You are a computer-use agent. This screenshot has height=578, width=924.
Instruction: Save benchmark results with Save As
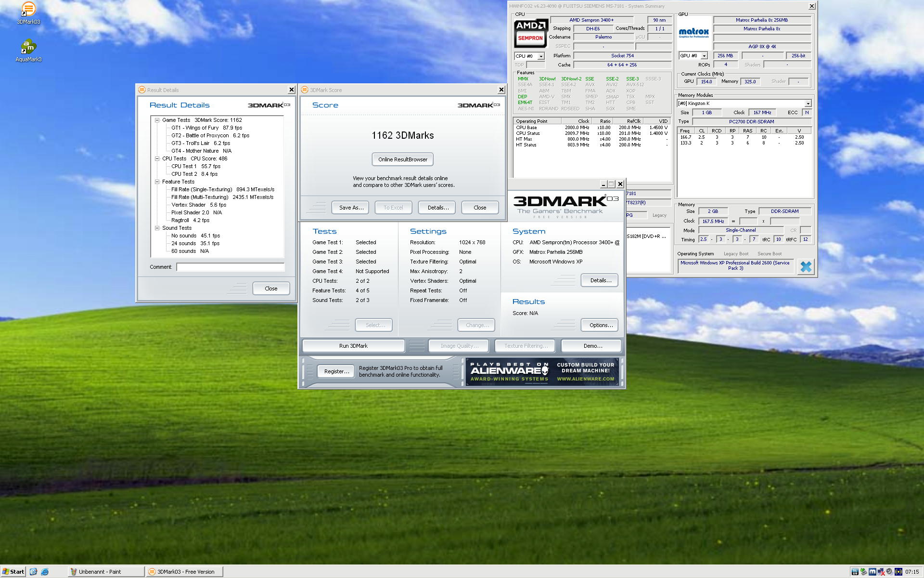(x=350, y=207)
